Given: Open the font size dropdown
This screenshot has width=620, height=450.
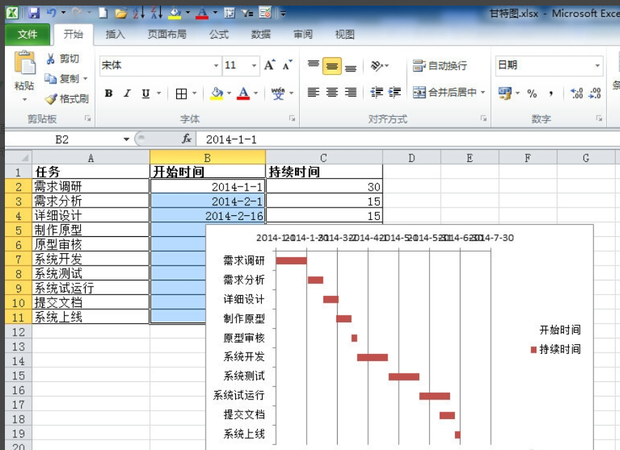Looking at the screenshot, I should tap(254, 65).
